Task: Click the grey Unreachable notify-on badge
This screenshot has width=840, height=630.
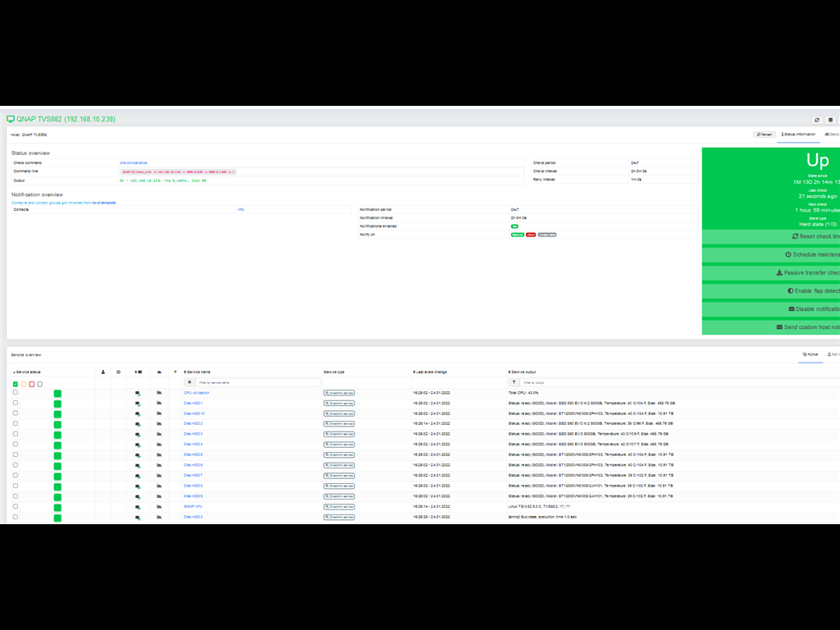Action: [x=547, y=235]
